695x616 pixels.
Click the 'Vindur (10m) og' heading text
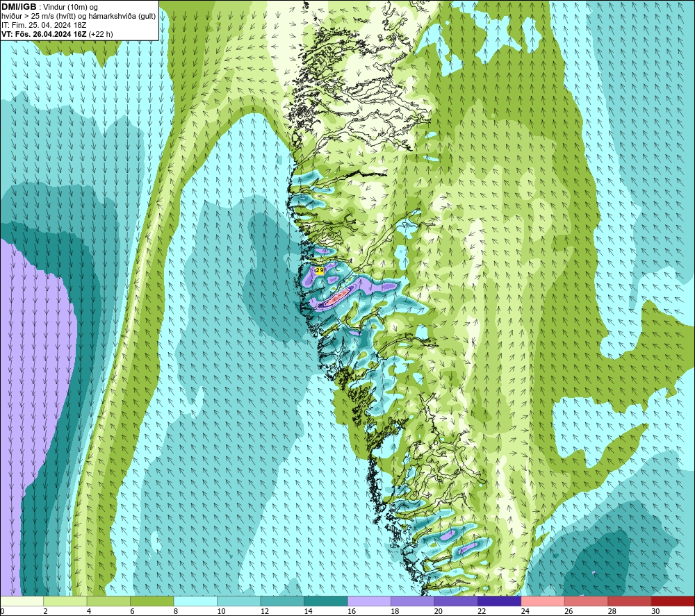coord(71,8)
